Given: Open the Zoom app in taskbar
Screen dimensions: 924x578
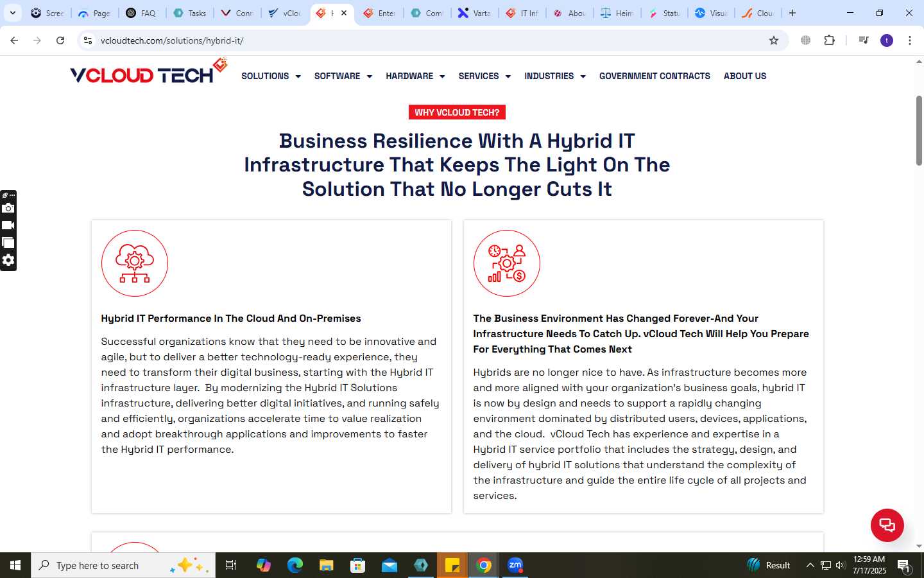Looking at the screenshot, I should tap(515, 565).
